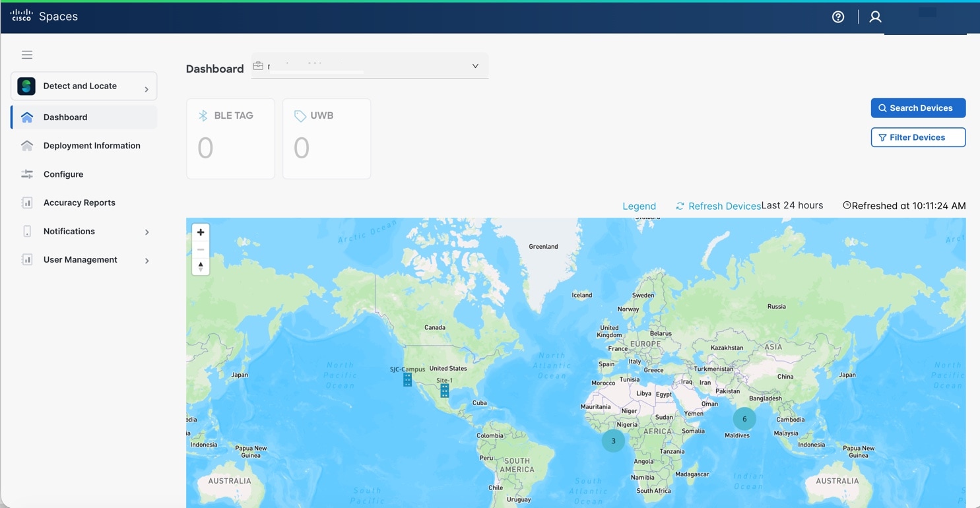Click the Filter Devices button
The image size is (980, 508).
point(918,137)
